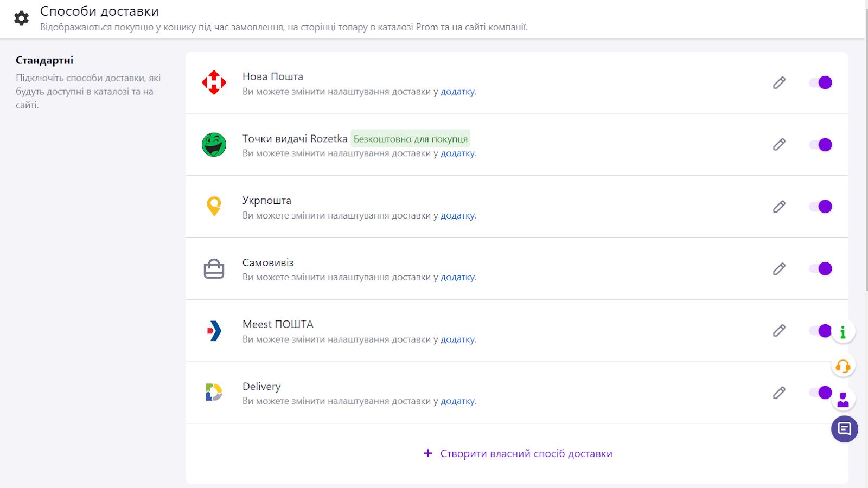
Task: Follow the додатку link under Нова Пошта
Action: (457, 92)
